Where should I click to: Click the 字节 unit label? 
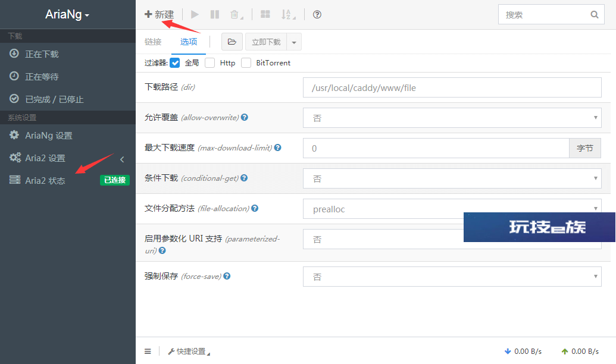[585, 148]
